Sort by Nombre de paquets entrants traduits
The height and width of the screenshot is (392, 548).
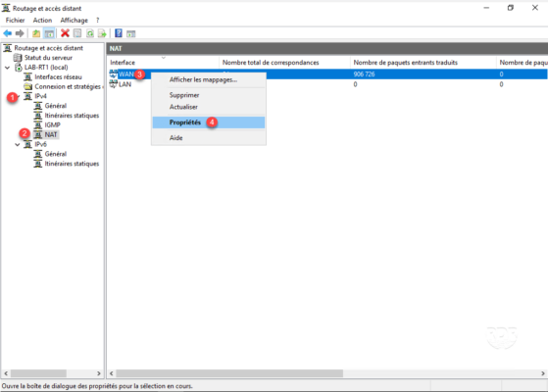pos(423,63)
